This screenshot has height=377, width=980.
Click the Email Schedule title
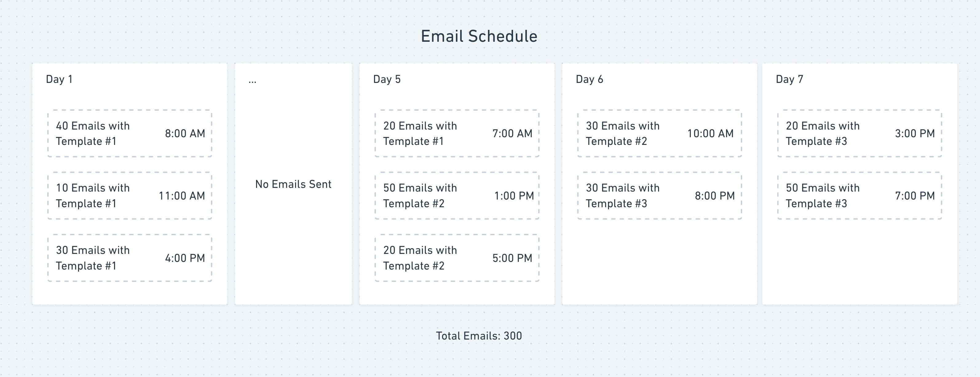[479, 37]
